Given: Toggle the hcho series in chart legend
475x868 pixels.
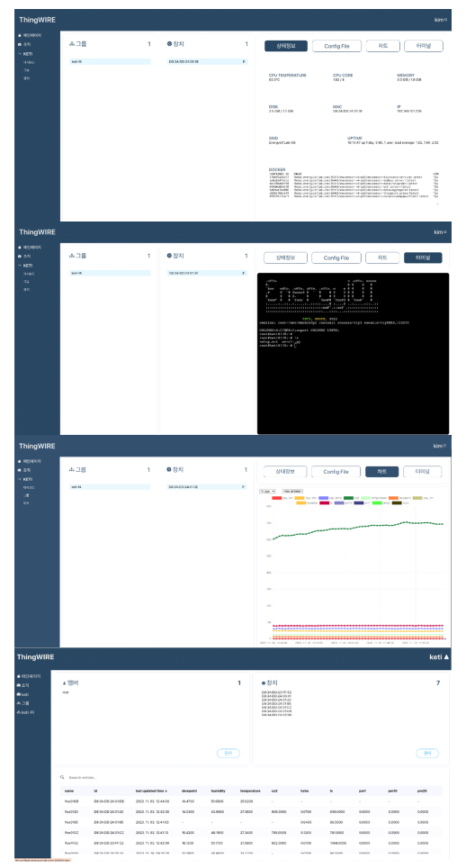Looking at the screenshot, I should pyautogui.click(x=399, y=502).
